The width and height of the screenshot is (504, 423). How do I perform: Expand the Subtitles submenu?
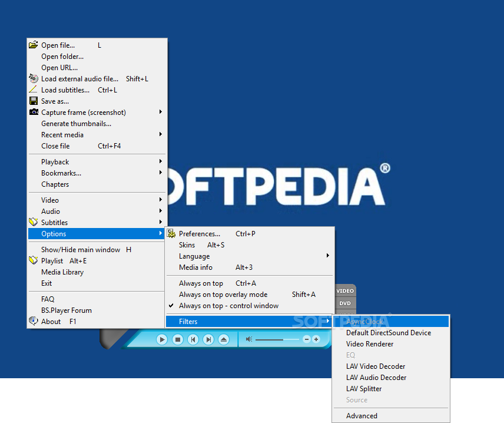(97, 223)
